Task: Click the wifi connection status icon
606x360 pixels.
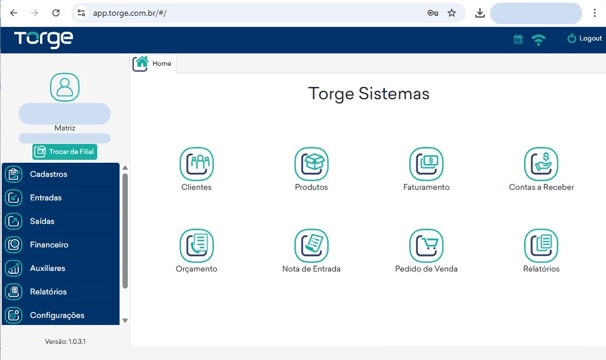Action: pos(538,39)
